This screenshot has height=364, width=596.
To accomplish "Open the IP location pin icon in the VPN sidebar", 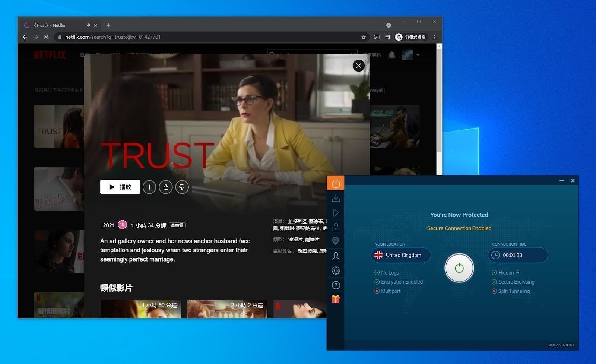I will (x=336, y=241).
